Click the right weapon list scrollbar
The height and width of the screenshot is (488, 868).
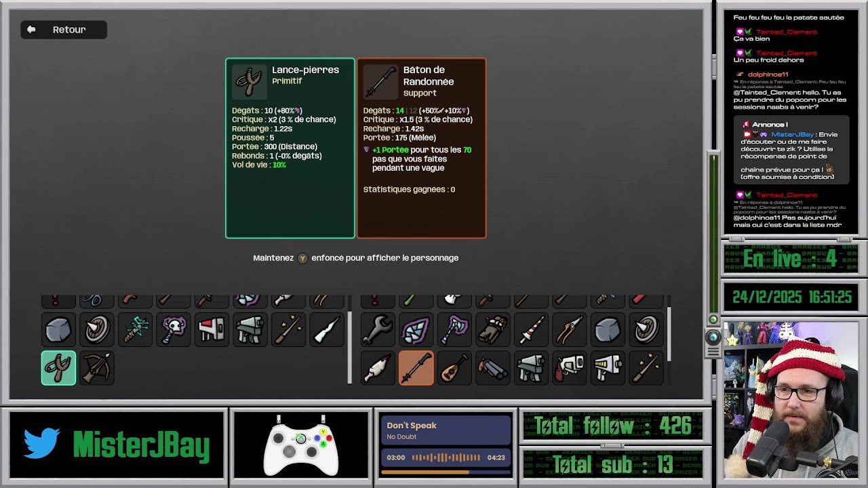(x=669, y=335)
